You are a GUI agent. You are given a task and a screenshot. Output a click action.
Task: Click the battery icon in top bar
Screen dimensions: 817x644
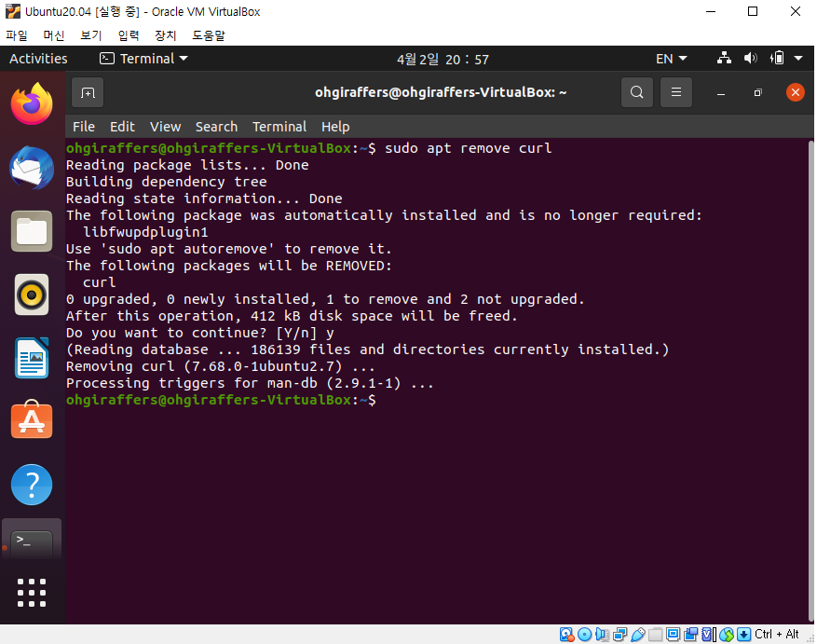[x=777, y=59]
